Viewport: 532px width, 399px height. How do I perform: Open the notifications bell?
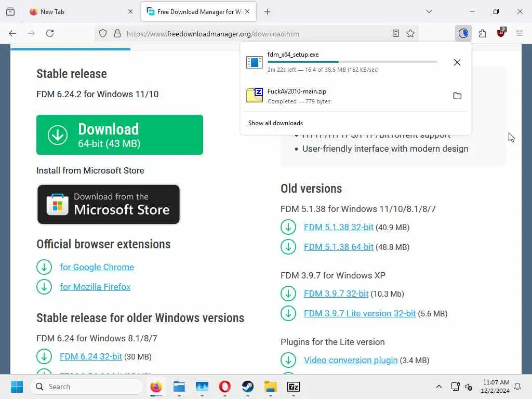[518, 387]
